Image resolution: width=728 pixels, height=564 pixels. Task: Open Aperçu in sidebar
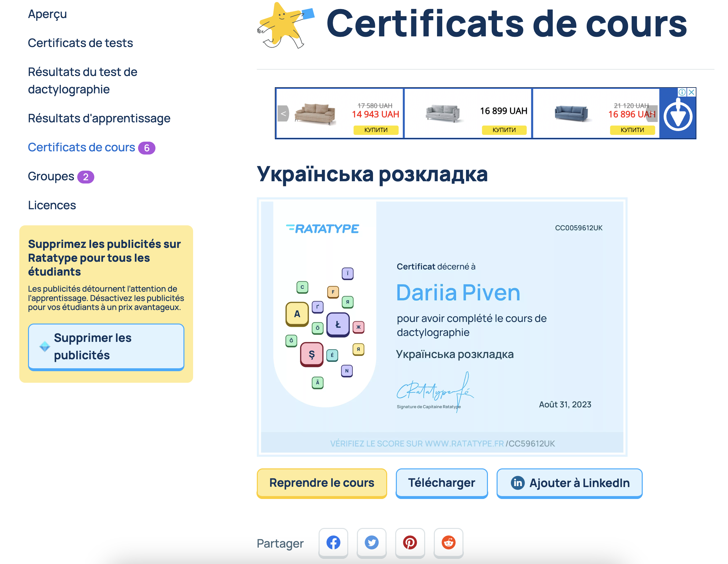47,14
